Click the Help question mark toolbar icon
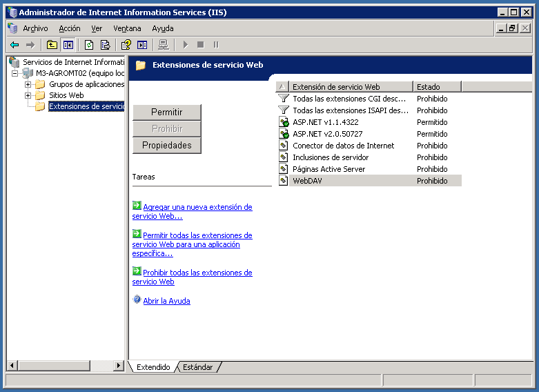 126,45
